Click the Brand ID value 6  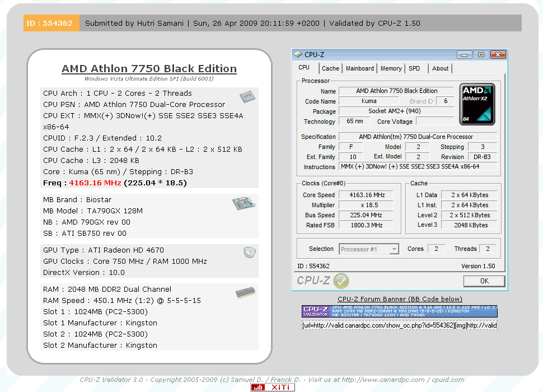[446, 101]
